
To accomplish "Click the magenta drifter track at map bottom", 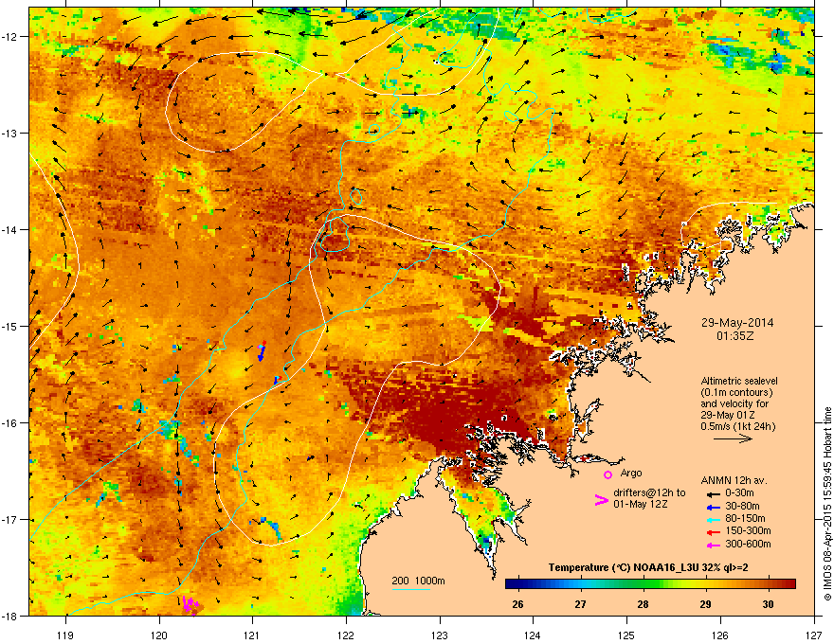I will [x=190, y=603].
